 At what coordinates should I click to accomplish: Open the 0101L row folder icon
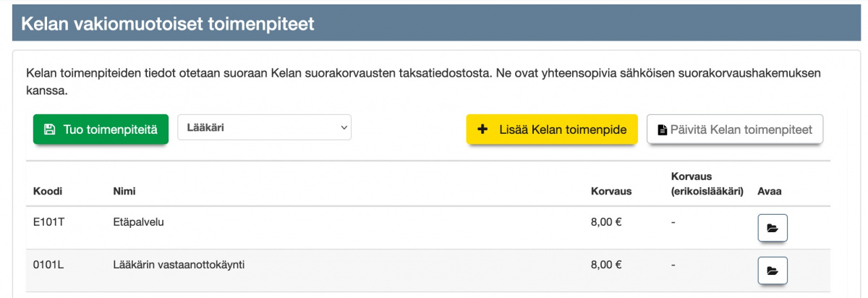click(x=772, y=271)
